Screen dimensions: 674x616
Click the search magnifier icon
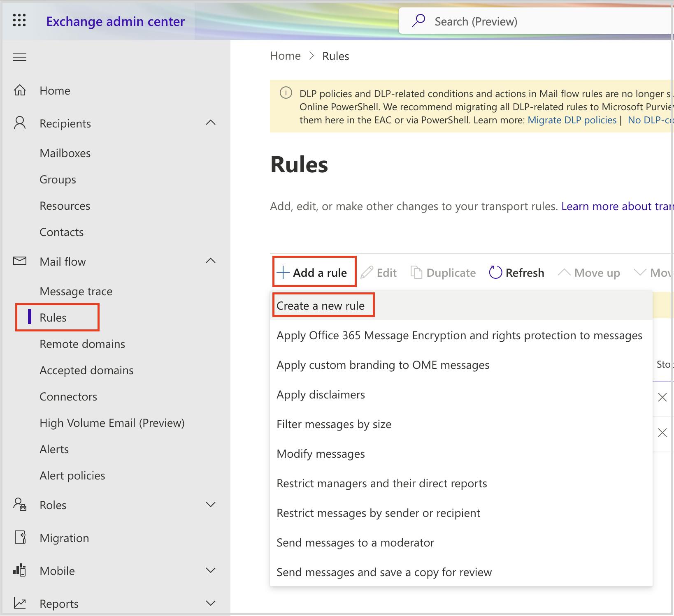coord(418,21)
